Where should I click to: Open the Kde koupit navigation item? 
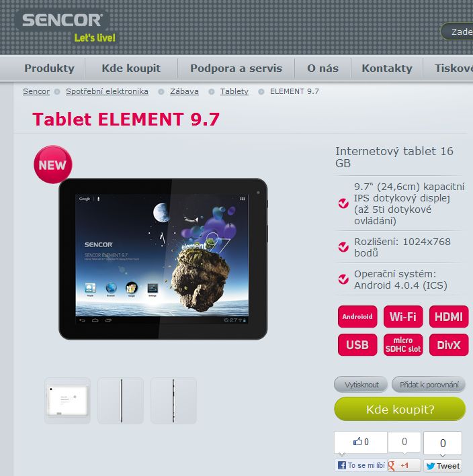pos(131,68)
